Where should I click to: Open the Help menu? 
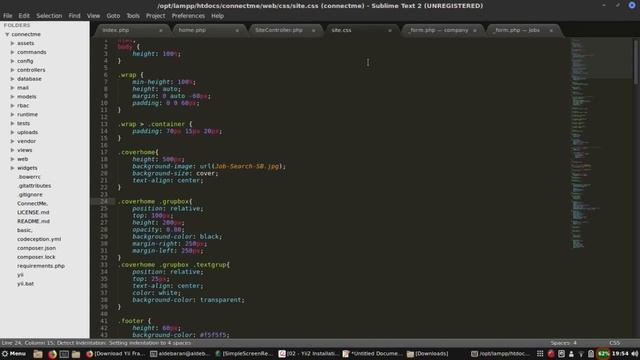pos(218,16)
